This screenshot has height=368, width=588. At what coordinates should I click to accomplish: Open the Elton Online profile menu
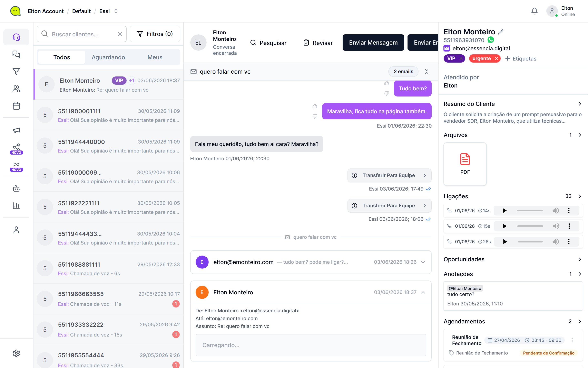coord(561,11)
